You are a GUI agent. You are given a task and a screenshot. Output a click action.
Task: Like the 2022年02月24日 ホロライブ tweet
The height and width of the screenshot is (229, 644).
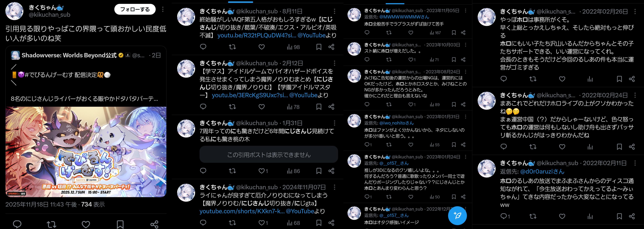(562, 147)
